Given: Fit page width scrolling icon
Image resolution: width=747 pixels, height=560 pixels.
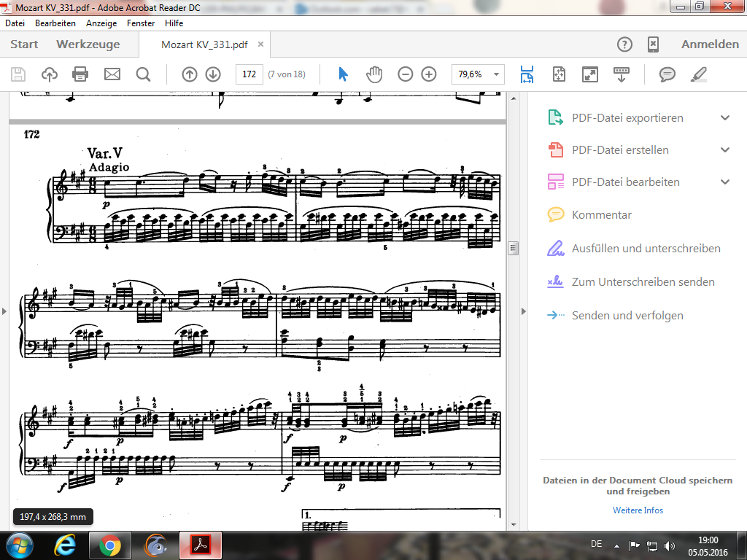Looking at the screenshot, I should [527, 74].
